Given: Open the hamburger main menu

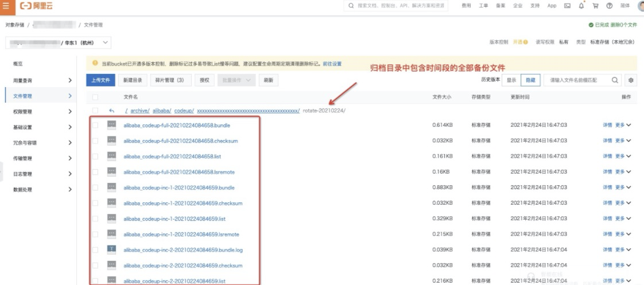Looking at the screenshot, I should click(6, 6).
